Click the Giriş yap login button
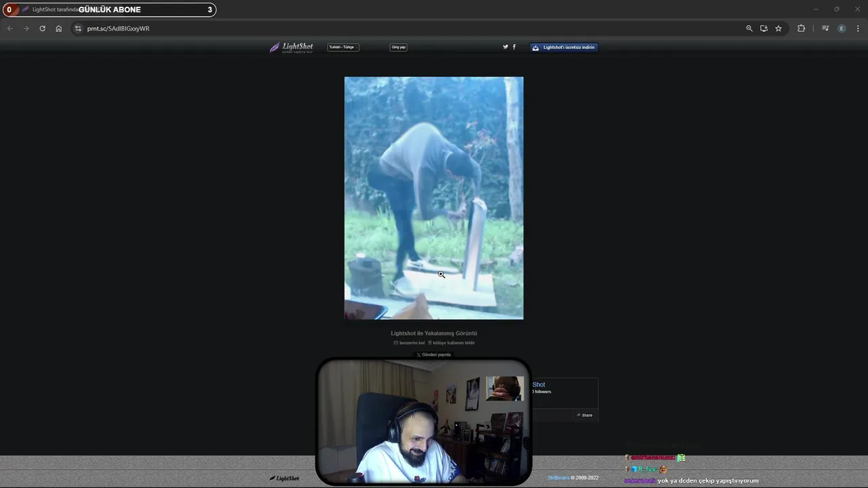This screenshot has width=868, height=488. (399, 47)
